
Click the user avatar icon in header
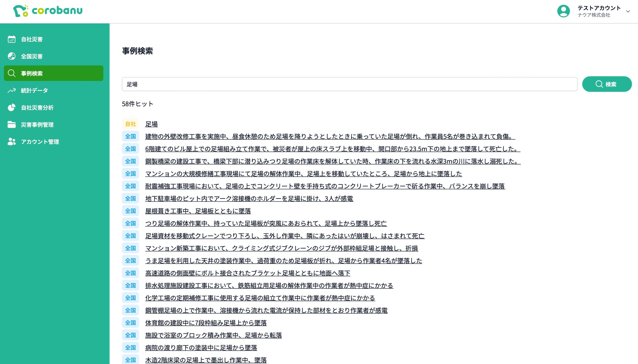[563, 11]
